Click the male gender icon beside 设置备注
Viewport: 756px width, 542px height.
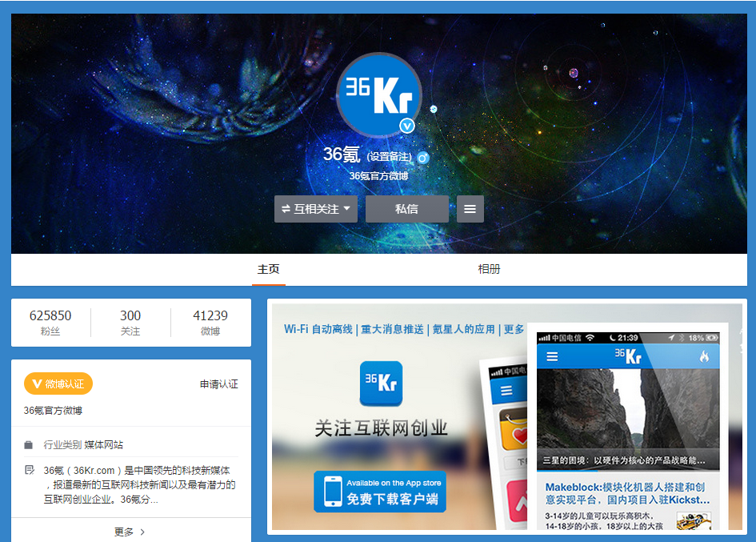click(423, 158)
